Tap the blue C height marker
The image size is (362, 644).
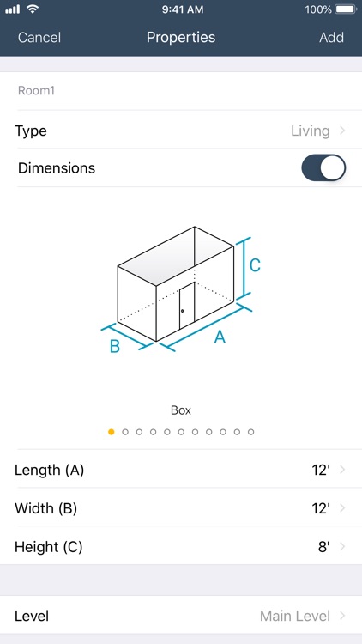click(x=255, y=265)
